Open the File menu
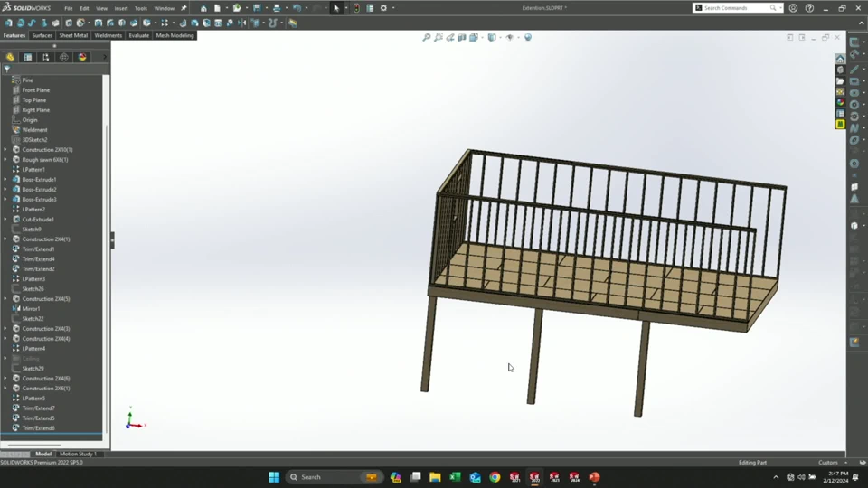This screenshot has height=488, width=868. pos(68,8)
